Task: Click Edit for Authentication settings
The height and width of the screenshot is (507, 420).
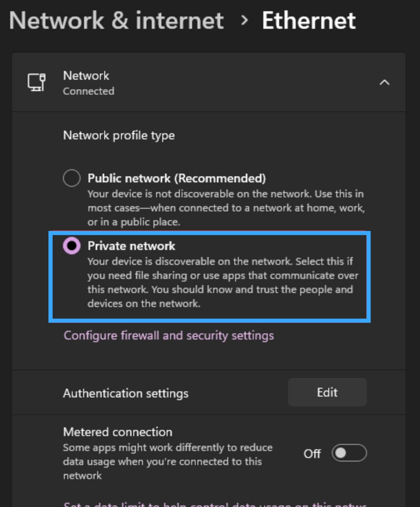Action: 327,392
